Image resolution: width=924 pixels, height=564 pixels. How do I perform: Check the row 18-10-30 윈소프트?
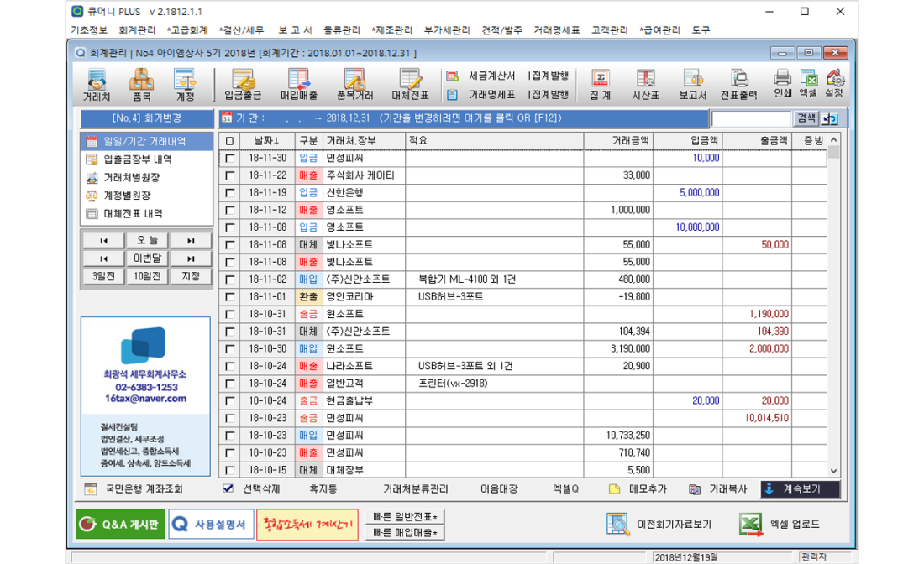230,349
